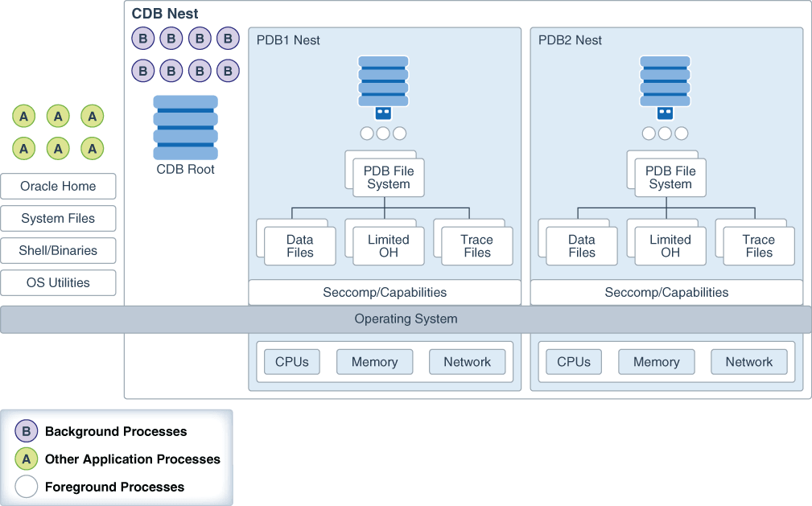Screen dimensions: 812x506
Task: Click the CDB Nest title
Action: click(165, 14)
